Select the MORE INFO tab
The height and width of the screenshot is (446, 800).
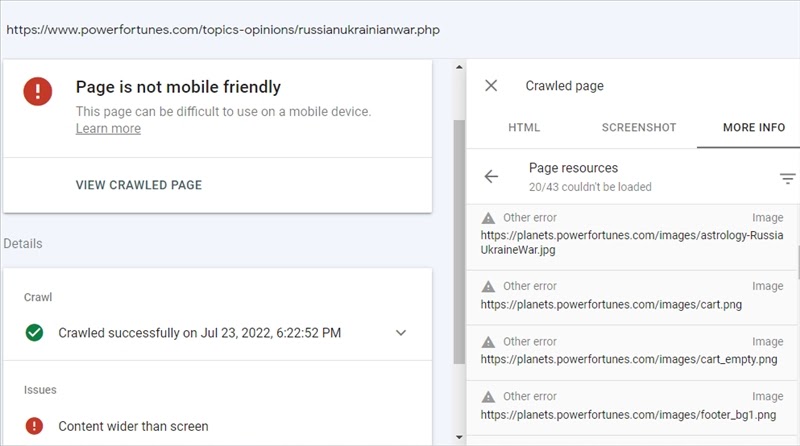[x=754, y=128]
